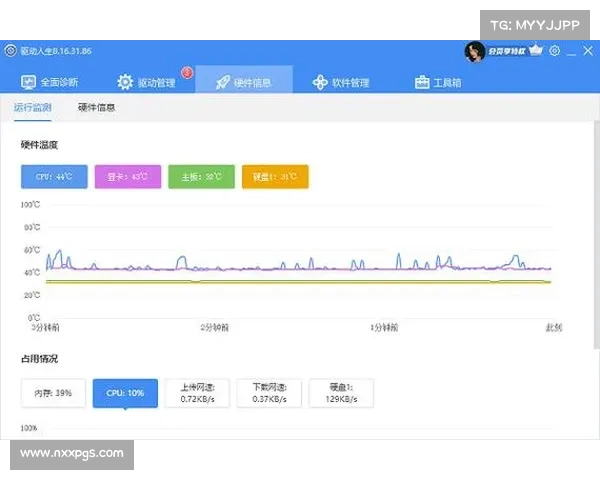Show 下载网速 download speed usage
Screen dimensions: 600x480
(268, 393)
